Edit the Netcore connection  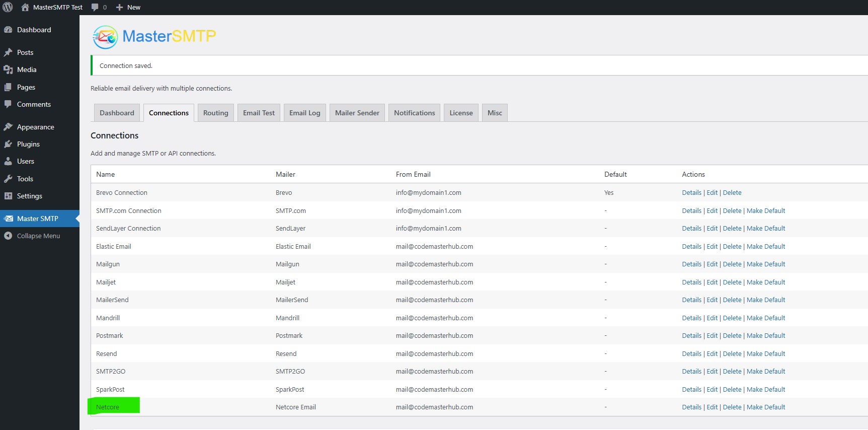[712, 407]
